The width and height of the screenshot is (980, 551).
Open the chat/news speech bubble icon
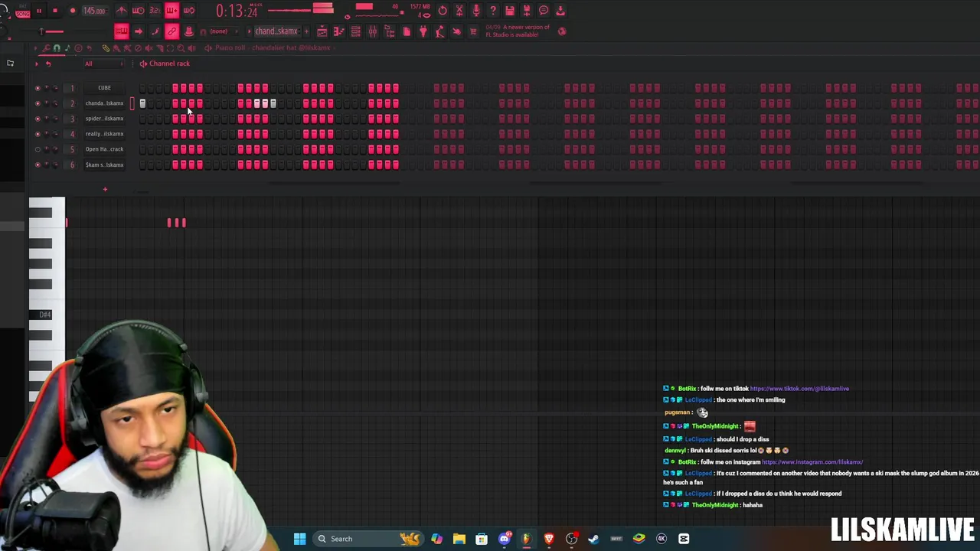click(544, 11)
